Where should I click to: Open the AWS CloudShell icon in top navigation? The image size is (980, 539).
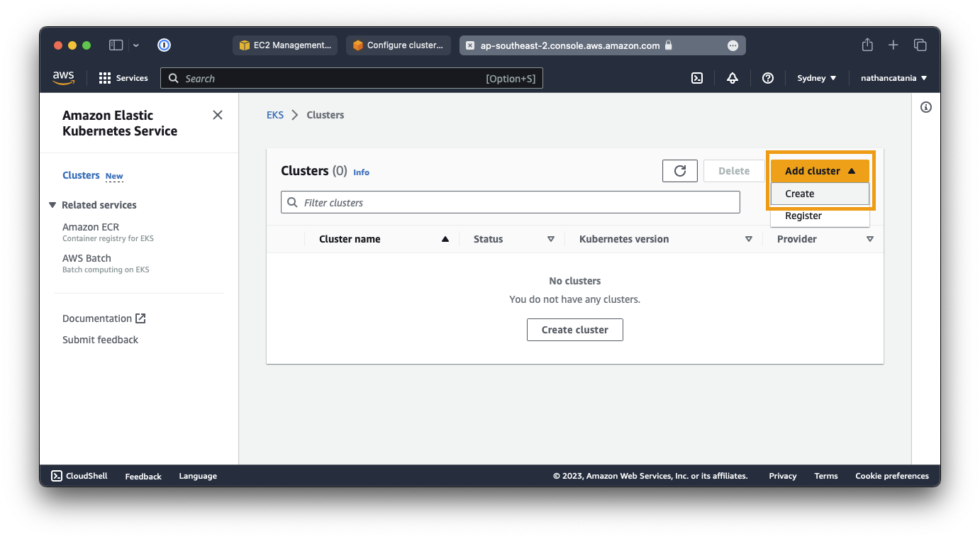point(697,78)
